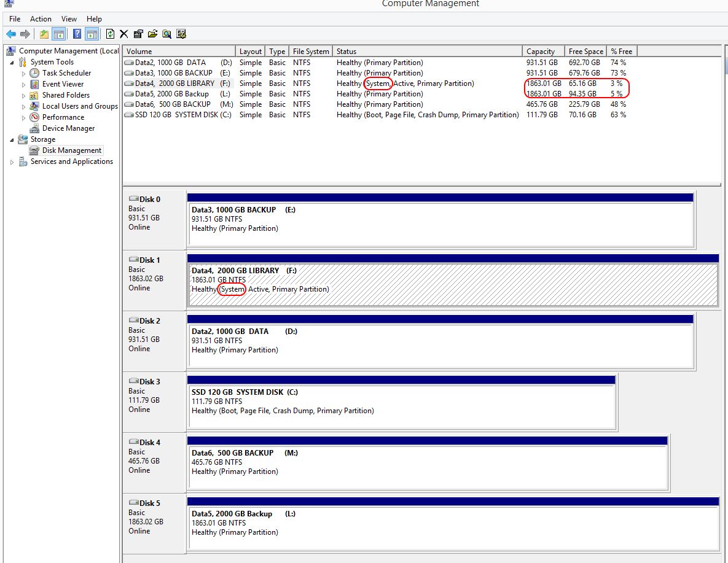This screenshot has height=563, width=728.
Task: Toggle Show/Hide Console Tree button
Action: tap(58, 34)
